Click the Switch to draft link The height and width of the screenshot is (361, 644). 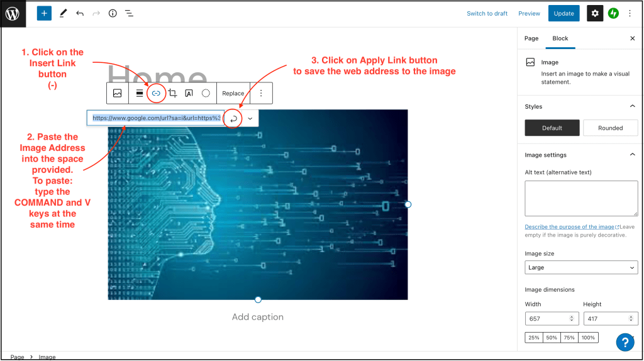pos(487,13)
